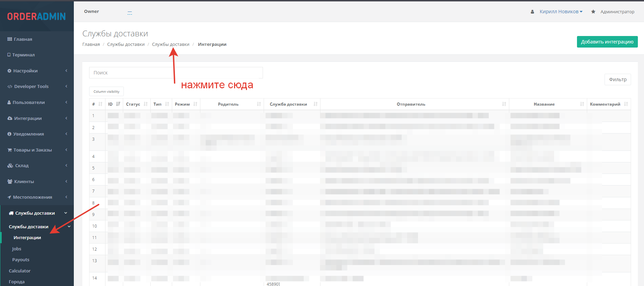Click the OrderAdmin logo

click(x=36, y=16)
